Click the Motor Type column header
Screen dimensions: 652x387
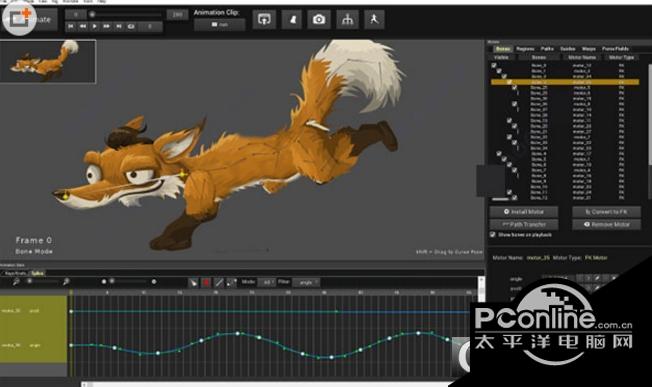(621, 57)
